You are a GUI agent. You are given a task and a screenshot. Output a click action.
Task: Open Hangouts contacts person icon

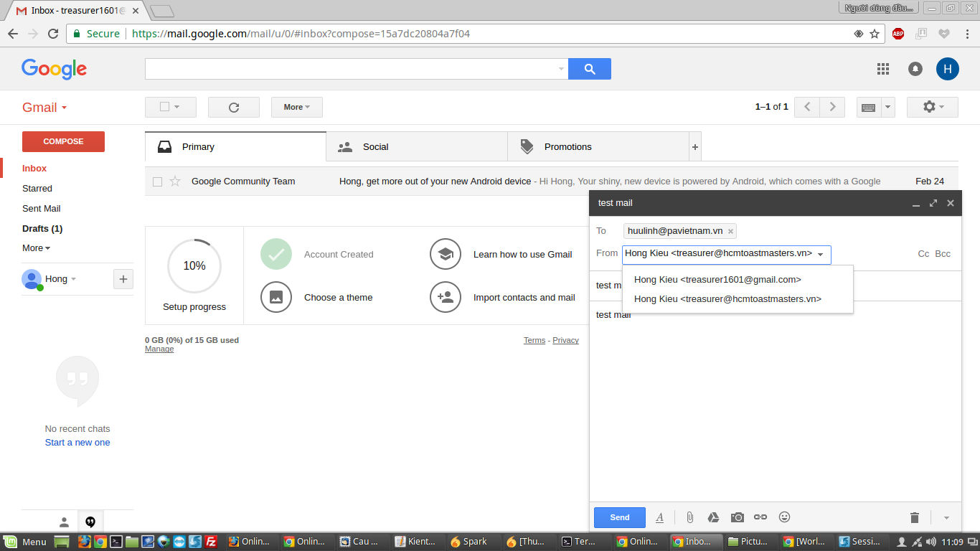[64, 522]
